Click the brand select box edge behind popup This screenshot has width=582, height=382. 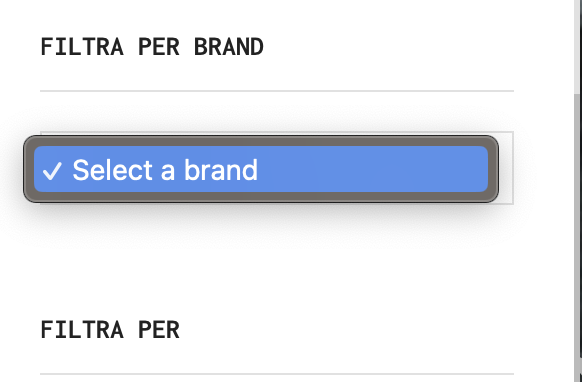pos(507,168)
